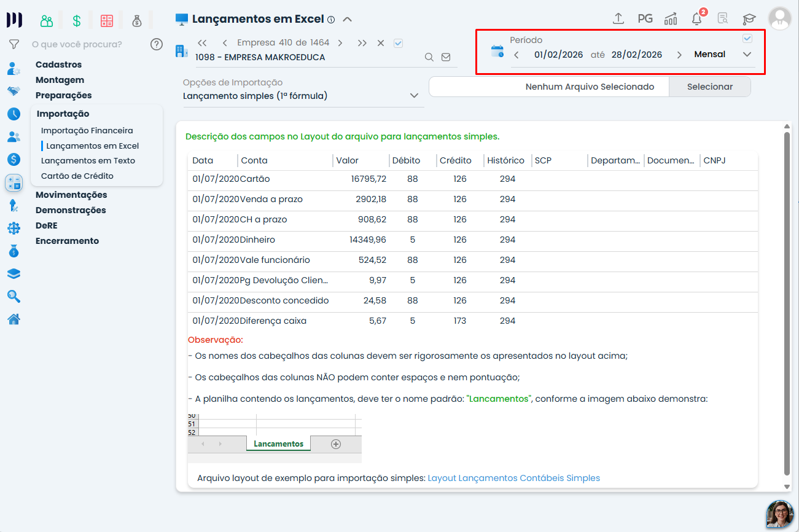This screenshot has width=799, height=532.
Task: Open the money bag module in top bar
Action: click(x=137, y=20)
